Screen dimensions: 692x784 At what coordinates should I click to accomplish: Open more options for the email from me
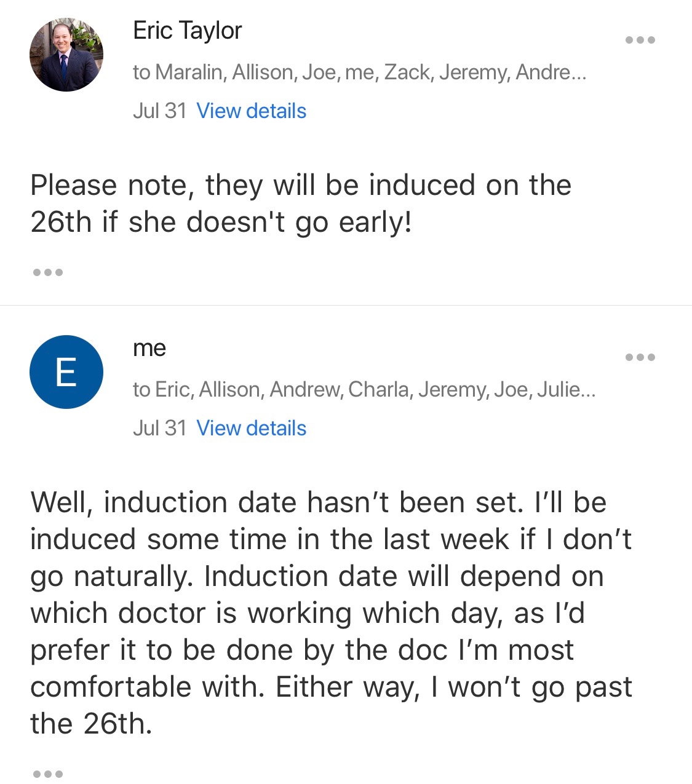[640, 357]
